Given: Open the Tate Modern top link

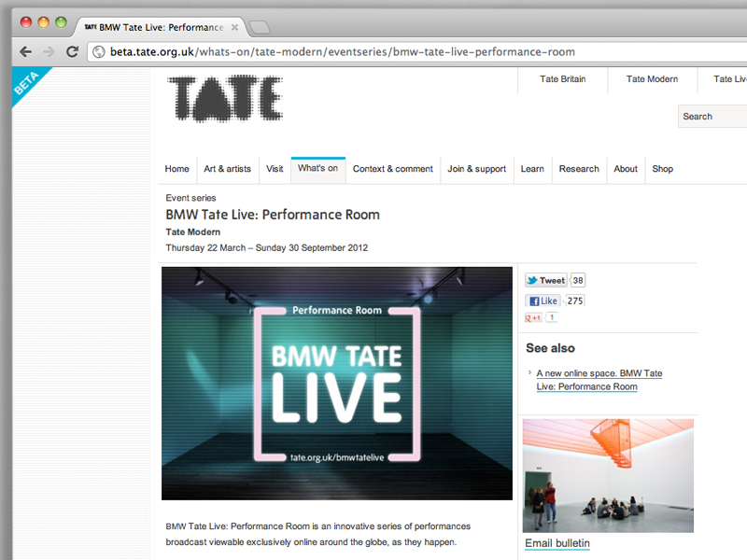Looking at the screenshot, I should [x=652, y=79].
